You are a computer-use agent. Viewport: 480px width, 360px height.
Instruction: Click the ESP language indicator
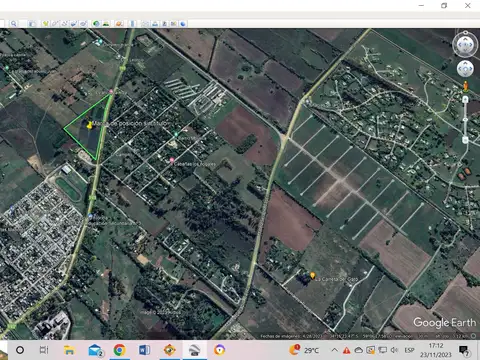[x=409, y=350]
